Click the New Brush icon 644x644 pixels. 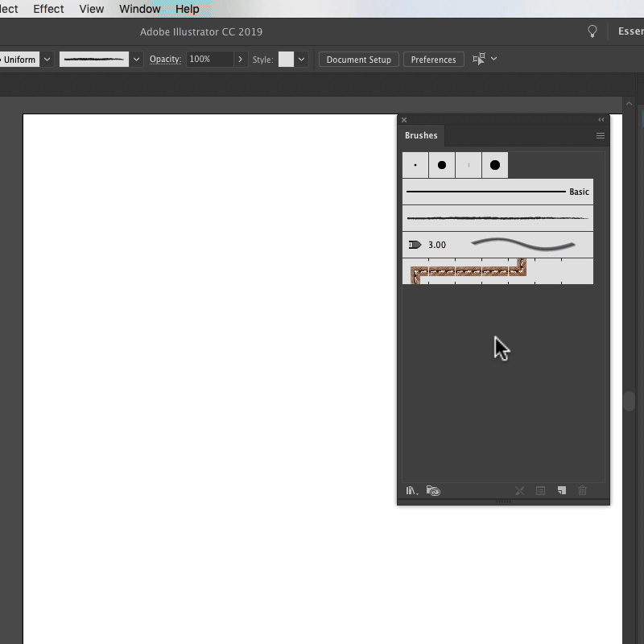click(x=562, y=490)
